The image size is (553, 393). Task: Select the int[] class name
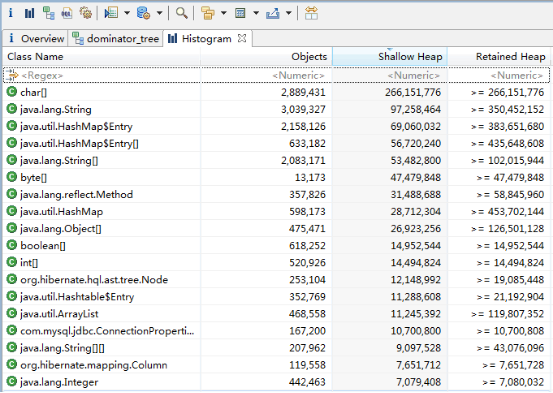(x=29, y=263)
